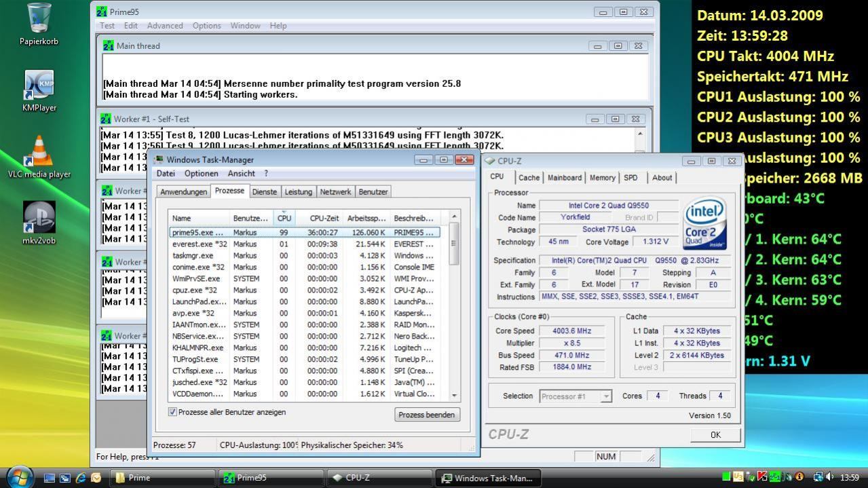The image size is (868, 488).
Task: Launch the mkv2vob desktop shortcut
Action: tap(39, 223)
